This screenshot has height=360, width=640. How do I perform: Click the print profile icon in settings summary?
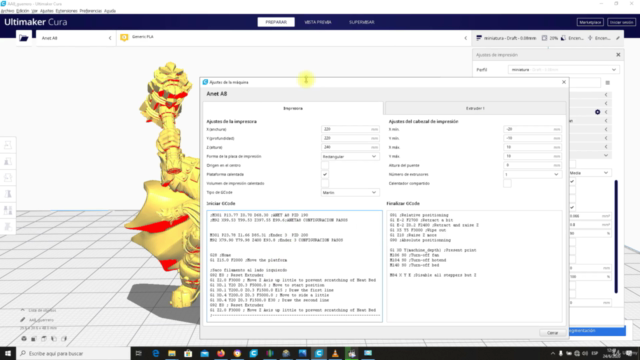479,38
